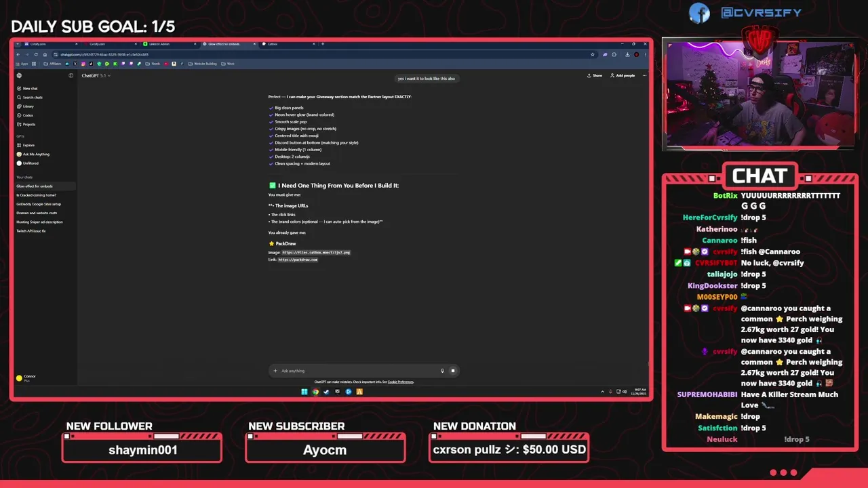Open the X bookmark icon
868x488 pixels.
(x=75, y=64)
